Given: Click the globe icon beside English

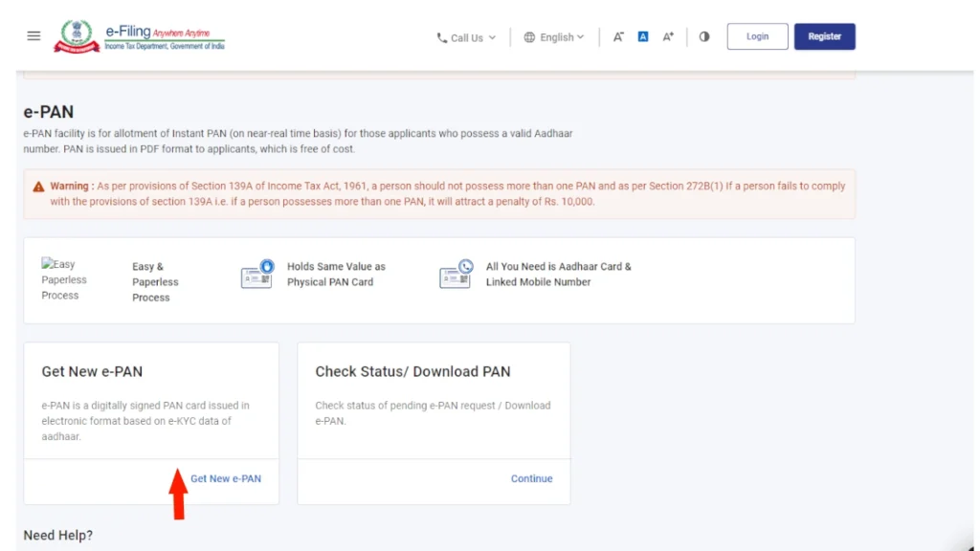Looking at the screenshot, I should click(529, 37).
